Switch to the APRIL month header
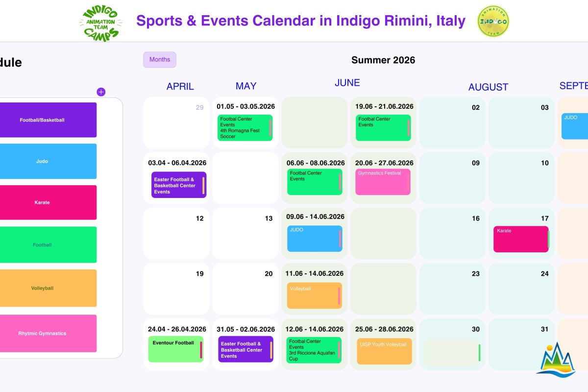 tap(180, 87)
